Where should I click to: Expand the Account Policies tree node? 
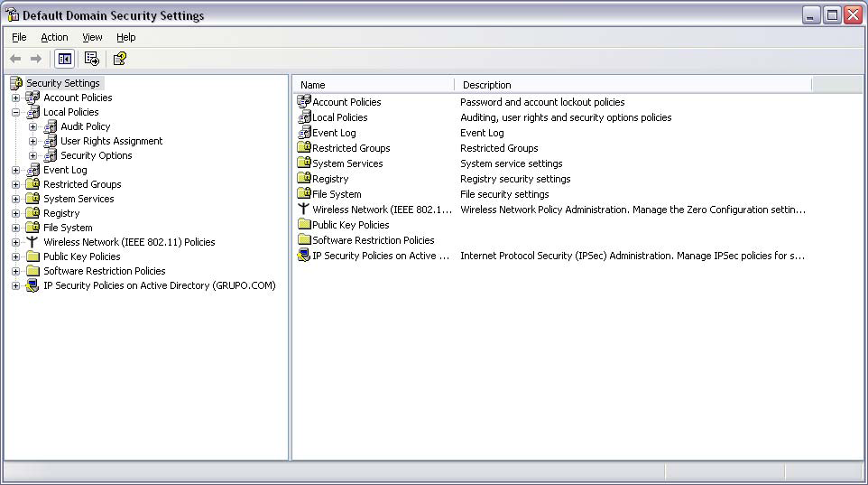(x=15, y=98)
